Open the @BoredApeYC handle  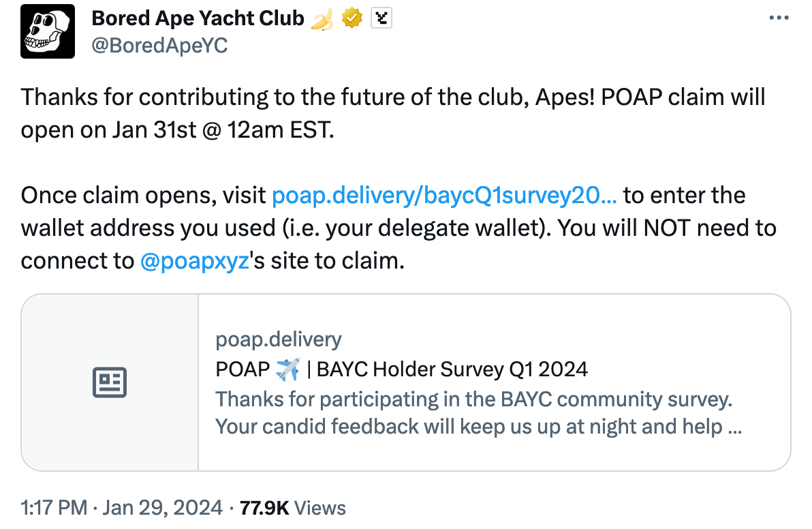159,46
